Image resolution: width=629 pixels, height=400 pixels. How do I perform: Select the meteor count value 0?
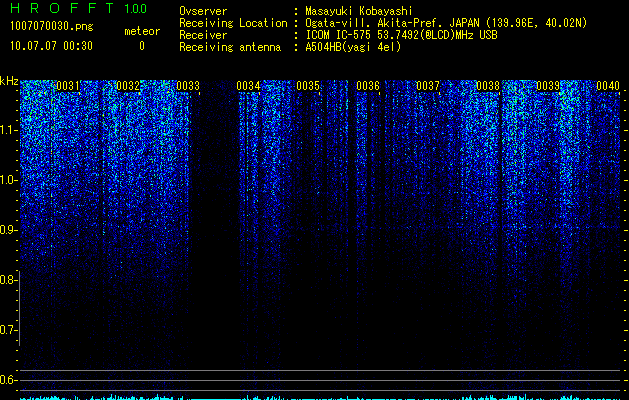pyautogui.click(x=142, y=46)
